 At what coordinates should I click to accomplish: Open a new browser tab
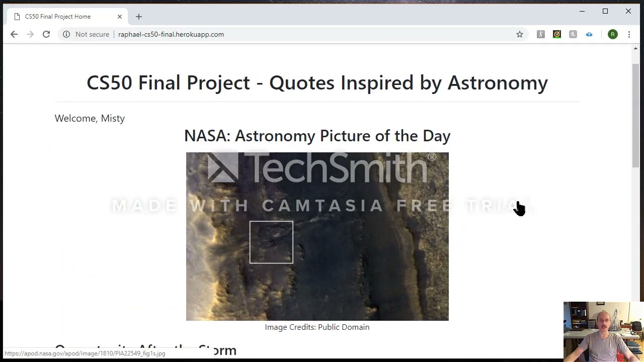(139, 17)
